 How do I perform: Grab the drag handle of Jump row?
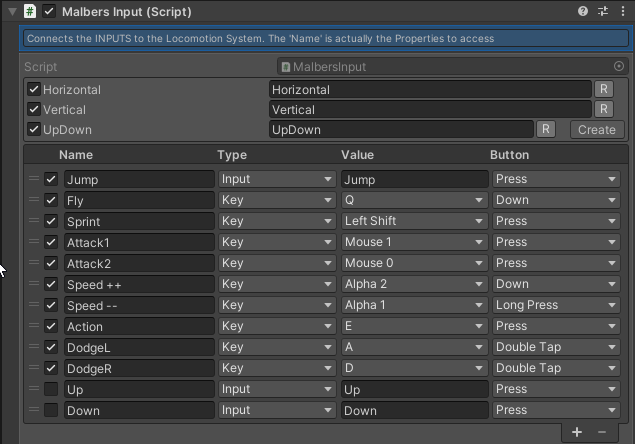34,179
